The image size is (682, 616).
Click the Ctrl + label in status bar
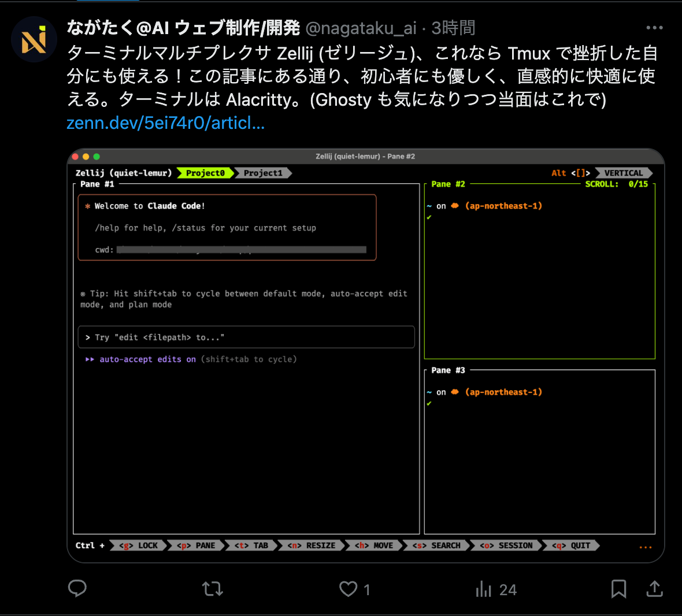pyautogui.click(x=90, y=546)
